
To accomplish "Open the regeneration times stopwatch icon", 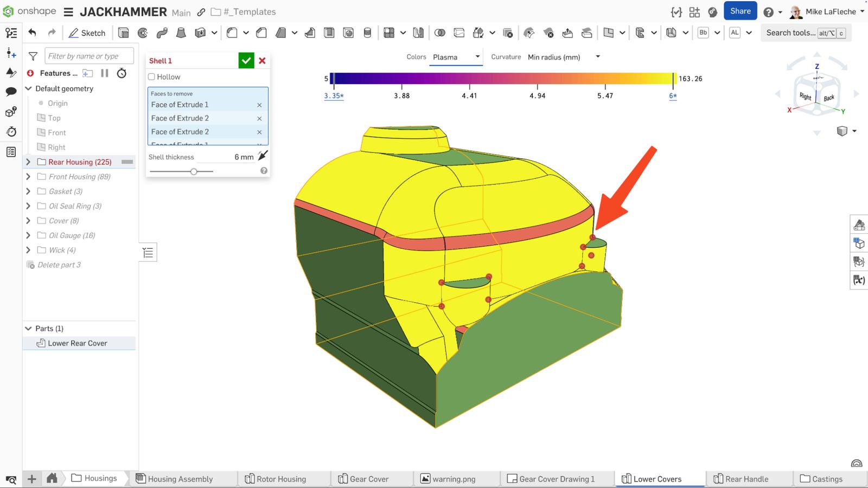I will (x=122, y=73).
